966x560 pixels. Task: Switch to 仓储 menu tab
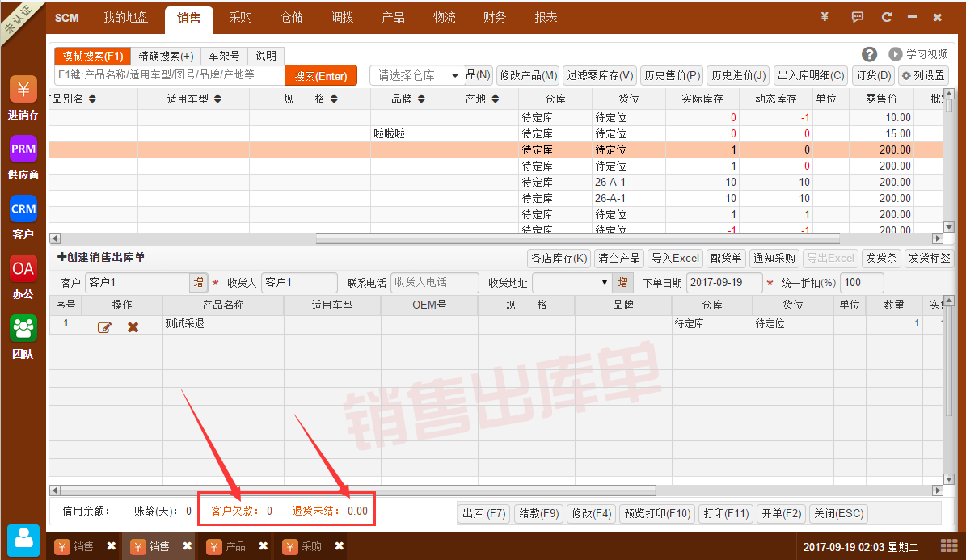click(x=291, y=17)
